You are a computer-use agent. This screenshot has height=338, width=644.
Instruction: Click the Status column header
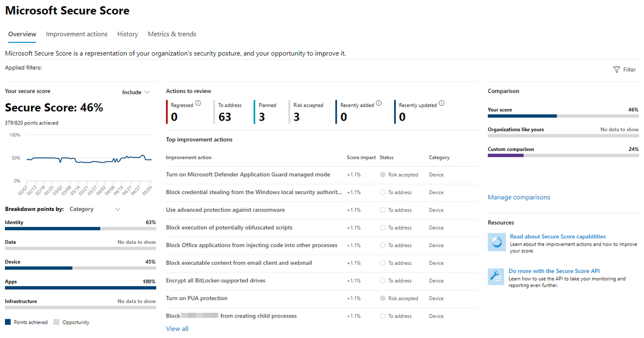(386, 157)
